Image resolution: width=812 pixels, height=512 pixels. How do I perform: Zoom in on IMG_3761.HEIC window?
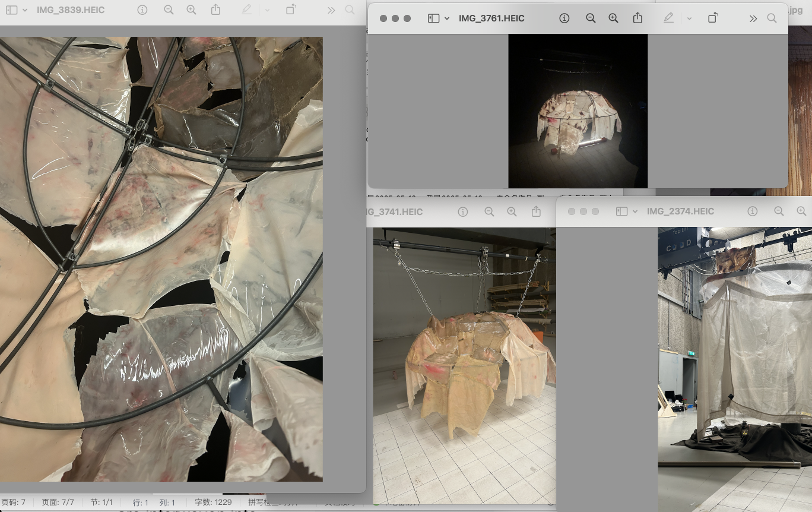coord(613,18)
